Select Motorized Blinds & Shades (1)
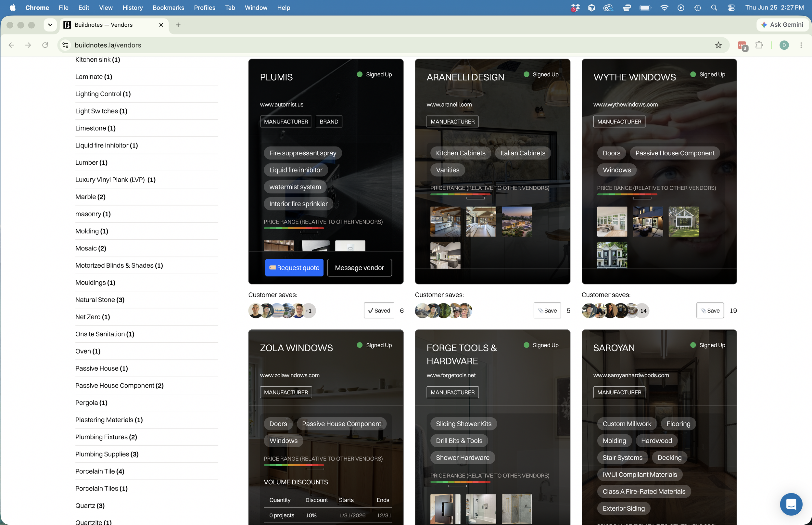 coord(119,265)
